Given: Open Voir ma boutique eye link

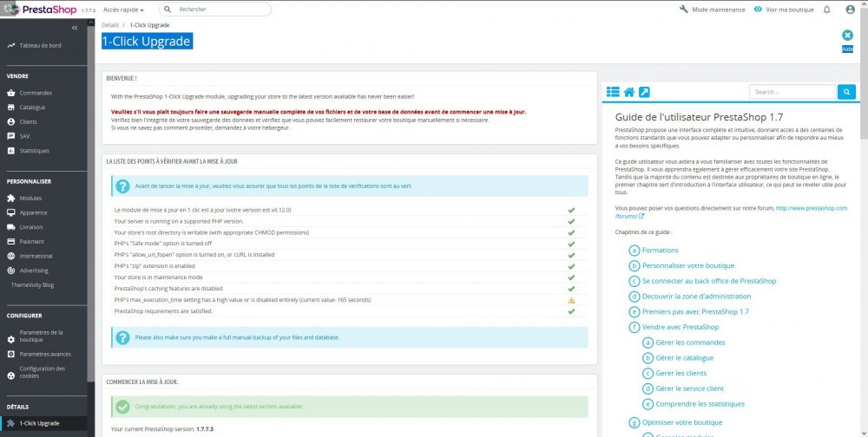Looking at the screenshot, I should point(783,10).
